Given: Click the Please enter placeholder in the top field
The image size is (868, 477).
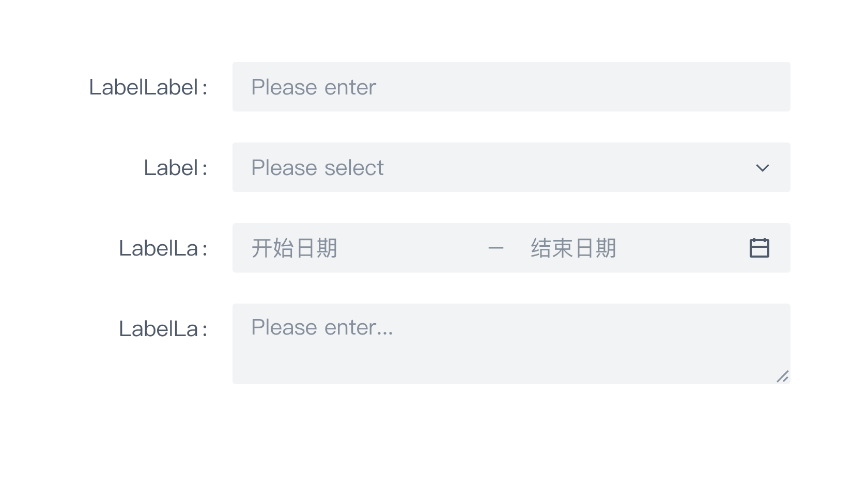Looking at the screenshot, I should coord(313,87).
